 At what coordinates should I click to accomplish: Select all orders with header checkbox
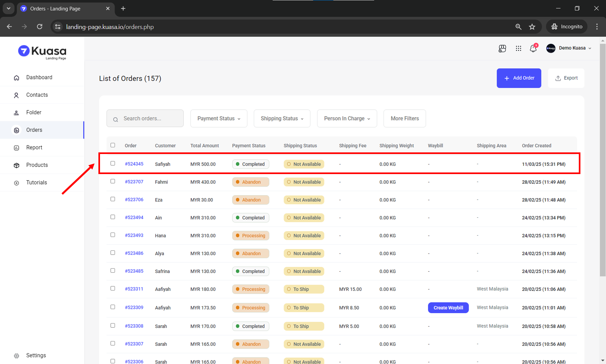pos(113,145)
